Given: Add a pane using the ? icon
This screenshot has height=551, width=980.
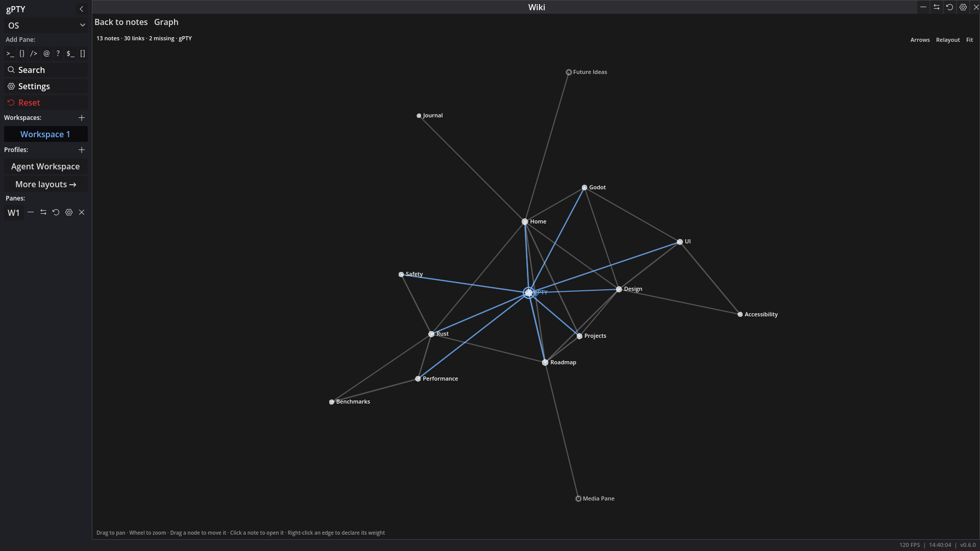Looking at the screenshot, I should (x=58, y=54).
